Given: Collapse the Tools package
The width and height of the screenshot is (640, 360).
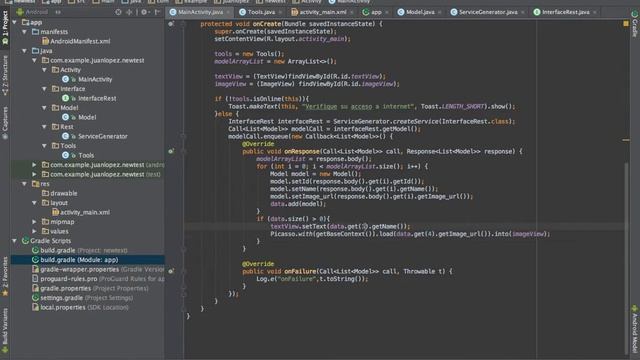Looking at the screenshot, I should [44, 146].
